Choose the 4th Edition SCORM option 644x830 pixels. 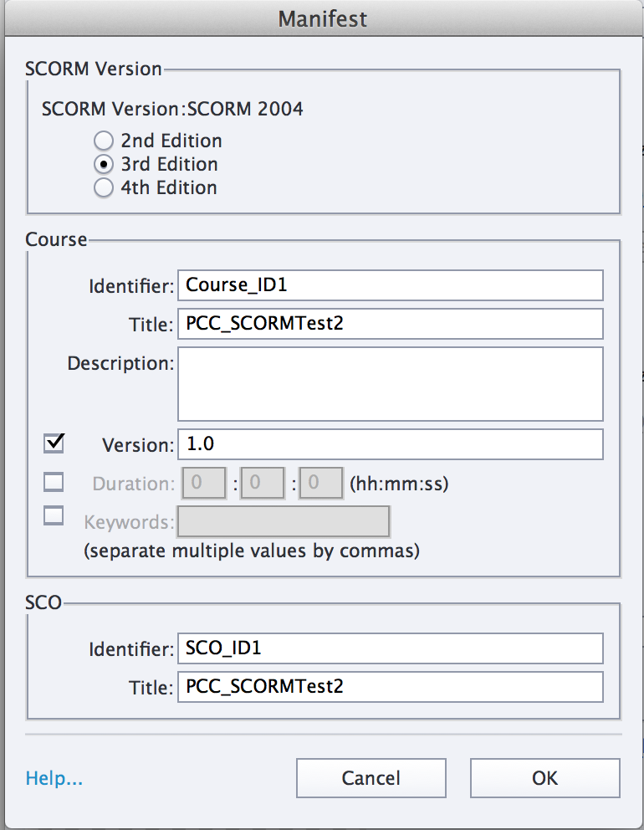[104, 187]
